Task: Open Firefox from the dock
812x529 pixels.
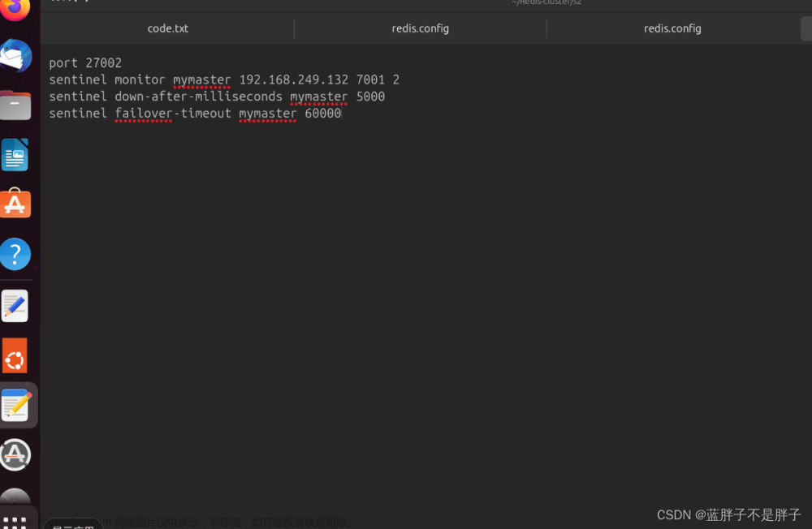Action: 15,9
